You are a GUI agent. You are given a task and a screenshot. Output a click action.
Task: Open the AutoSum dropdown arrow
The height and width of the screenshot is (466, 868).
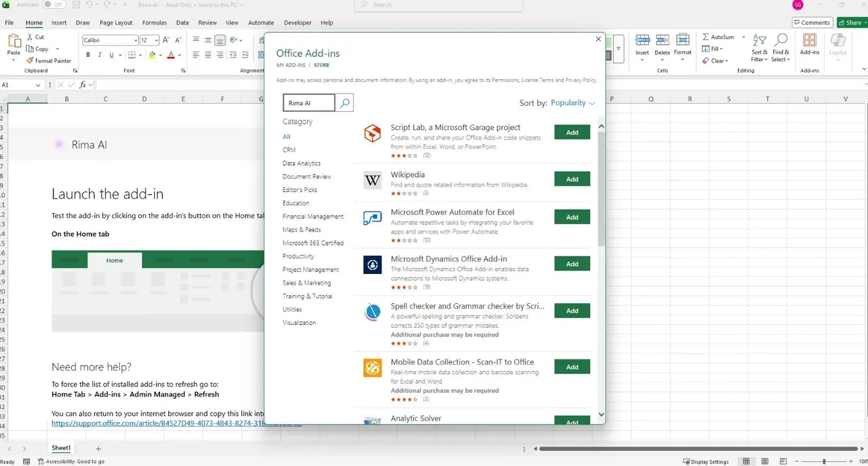pyautogui.click(x=744, y=37)
